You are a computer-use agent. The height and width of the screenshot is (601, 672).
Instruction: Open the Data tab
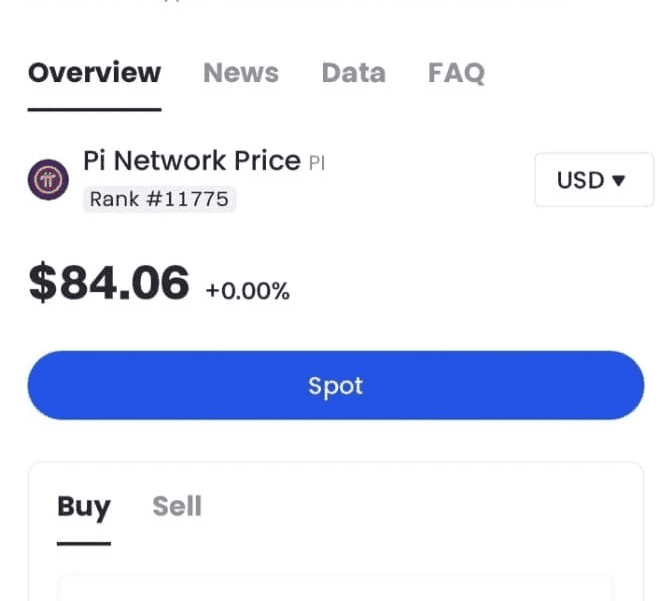(x=354, y=72)
